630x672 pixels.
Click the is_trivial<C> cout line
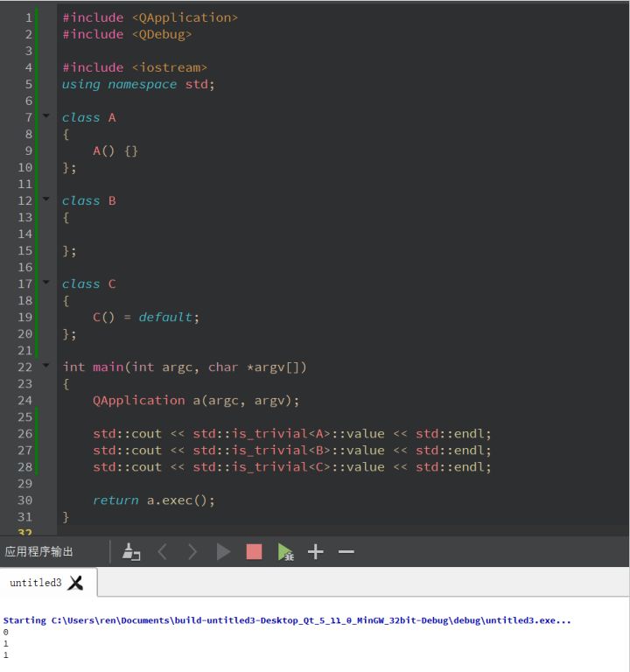click(x=292, y=467)
